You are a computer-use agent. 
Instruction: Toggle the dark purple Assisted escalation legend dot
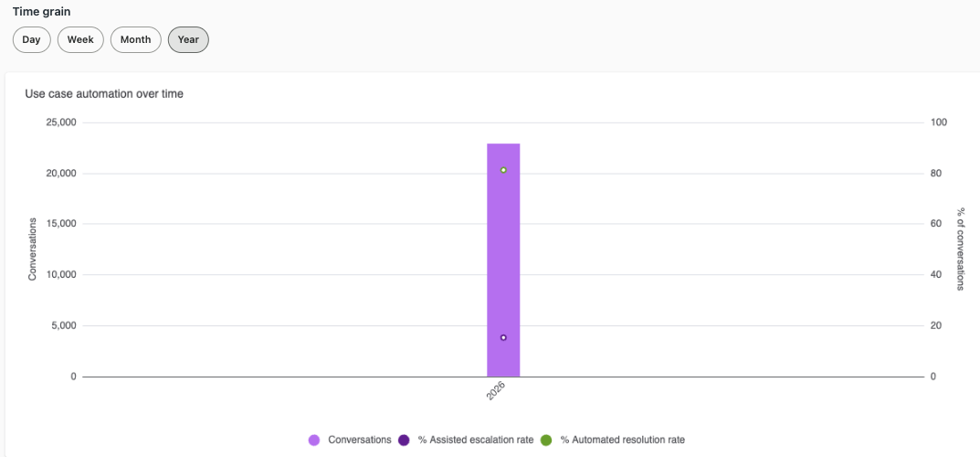pyautogui.click(x=404, y=441)
